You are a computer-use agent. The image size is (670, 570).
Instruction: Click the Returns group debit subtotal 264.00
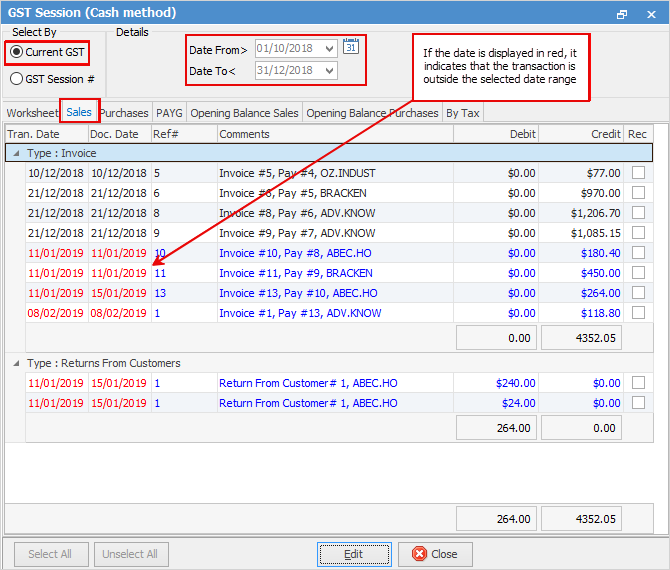[496, 428]
